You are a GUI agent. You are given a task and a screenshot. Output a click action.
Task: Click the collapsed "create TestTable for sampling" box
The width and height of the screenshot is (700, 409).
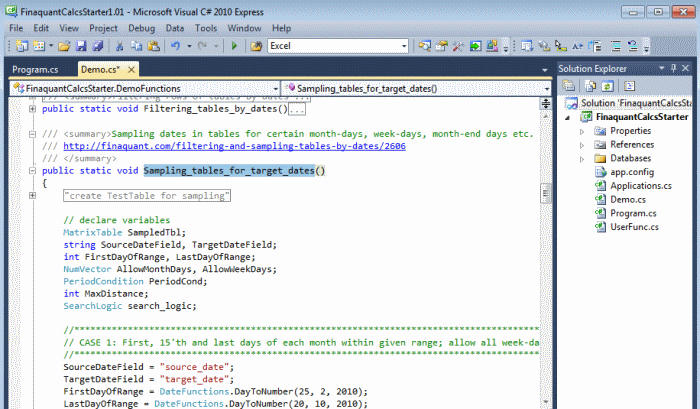[147, 196]
